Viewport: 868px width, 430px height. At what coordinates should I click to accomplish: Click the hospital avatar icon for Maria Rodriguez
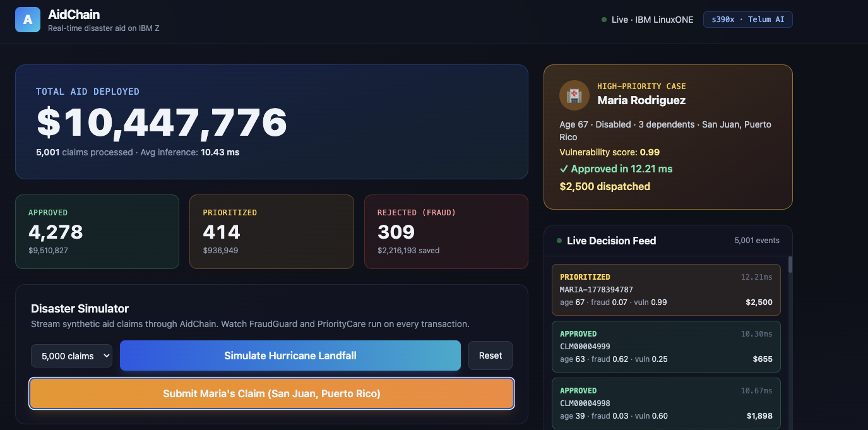tap(574, 95)
